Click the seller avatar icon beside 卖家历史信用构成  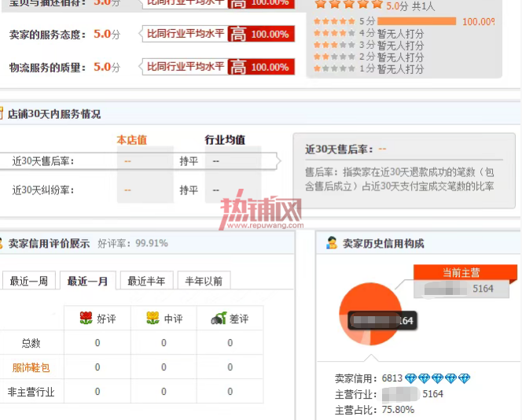click(332, 243)
